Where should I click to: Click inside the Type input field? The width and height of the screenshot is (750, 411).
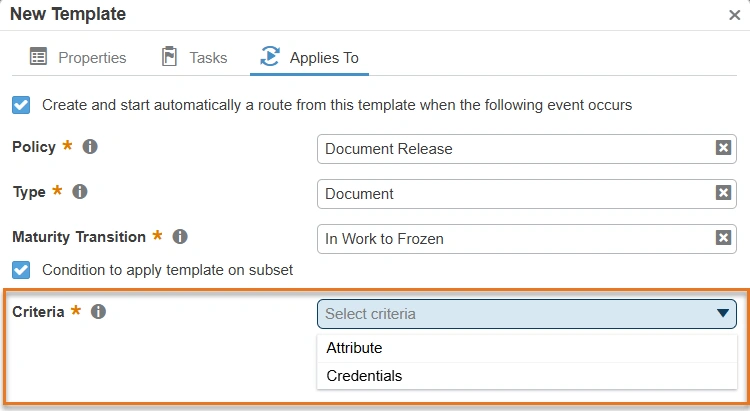510,194
